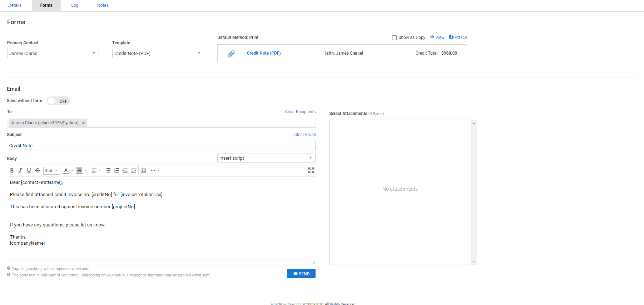Viewport: 644px width, 305px height.
Task: Click Clear Email
Action: tap(305, 135)
